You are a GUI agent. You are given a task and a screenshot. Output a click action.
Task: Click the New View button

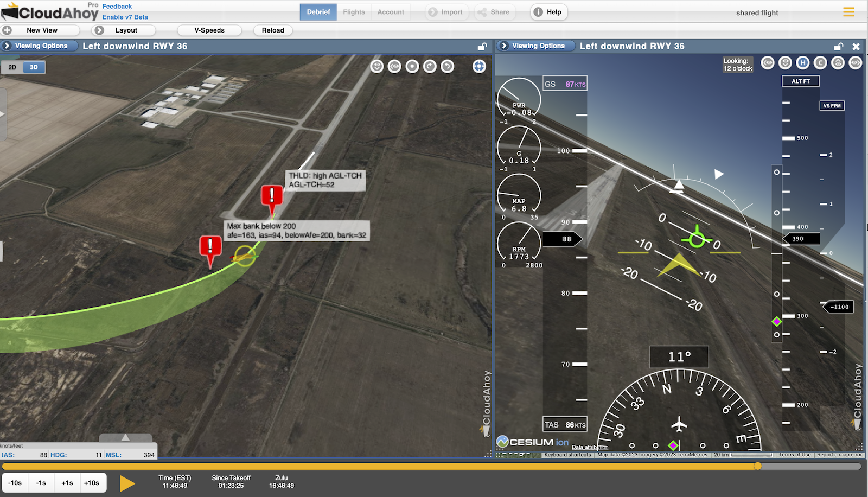pos(41,30)
